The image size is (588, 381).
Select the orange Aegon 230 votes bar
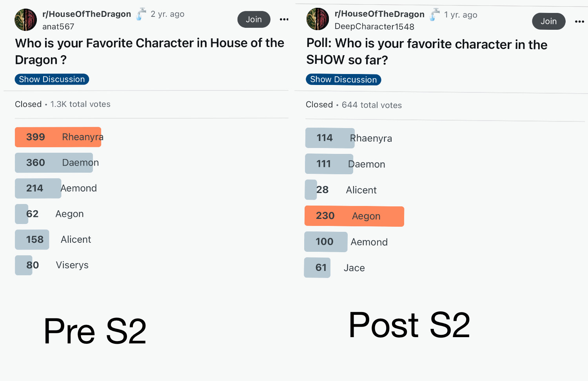click(x=354, y=216)
